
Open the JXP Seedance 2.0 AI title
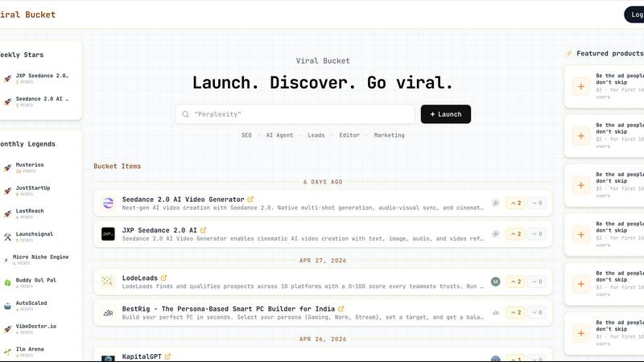click(159, 230)
